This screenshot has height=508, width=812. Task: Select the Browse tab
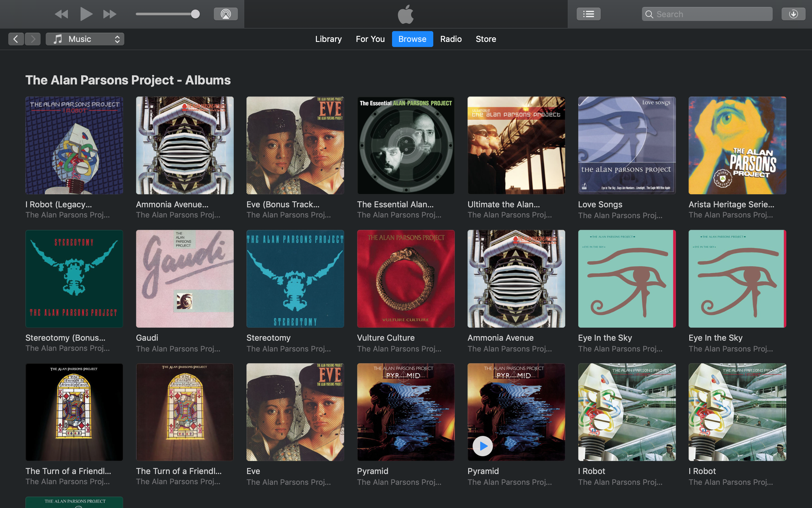point(412,39)
